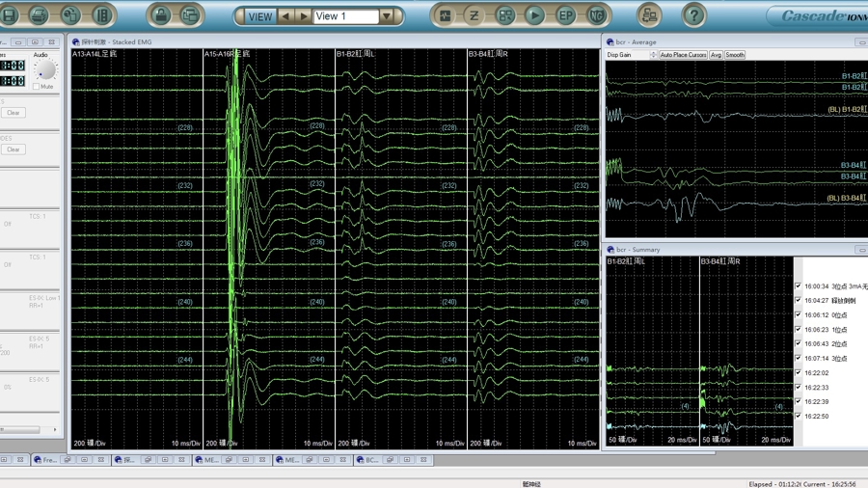Viewport: 868px width, 488px height.
Task: Adjust the Audio volume knob
Action: [44, 69]
